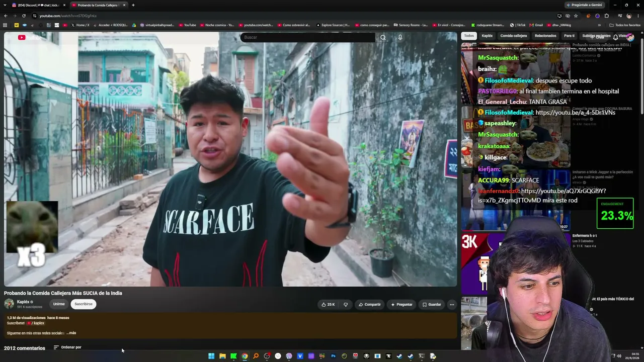
Task: Open the Chrome three-dot menu
Action: pos(637,16)
